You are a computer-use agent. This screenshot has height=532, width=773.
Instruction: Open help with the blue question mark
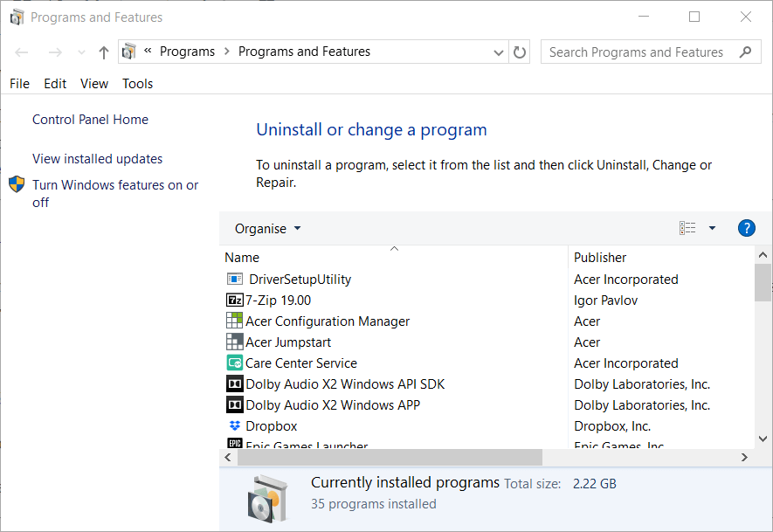[x=746, y=228]
